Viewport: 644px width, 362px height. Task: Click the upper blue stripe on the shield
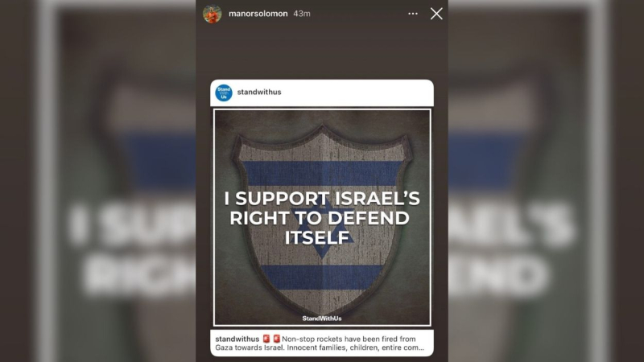pyautogui.click(x=323, y=173)
